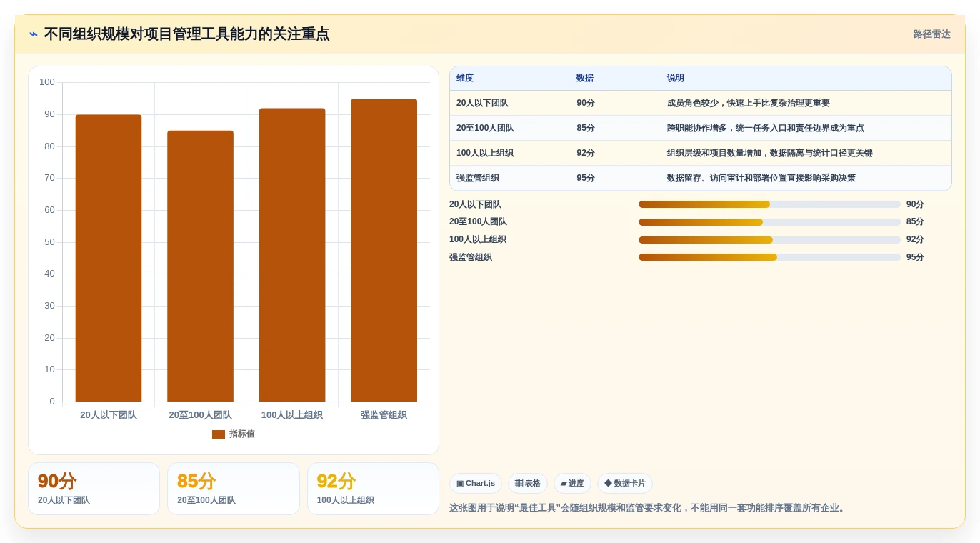Select the 强监管组织 bar in chart
The image size is (980, 543).
point(384,250)
